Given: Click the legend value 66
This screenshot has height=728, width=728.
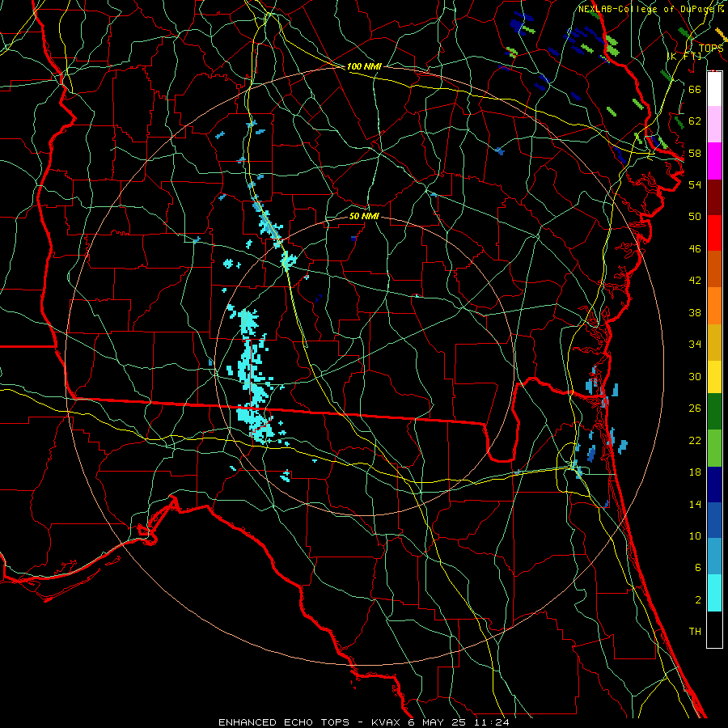Looking at the screenshot, I should [x=695, y=89].
